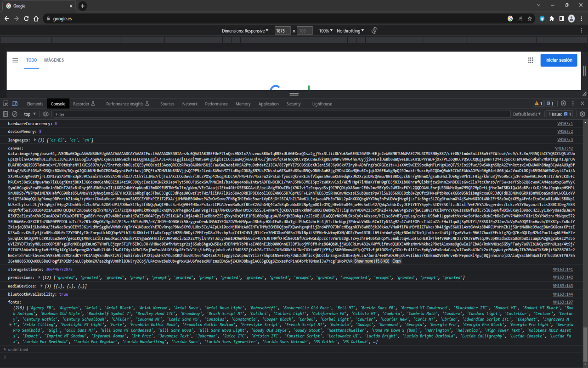Open the Google apps grid icon

(x=531, y=60)
